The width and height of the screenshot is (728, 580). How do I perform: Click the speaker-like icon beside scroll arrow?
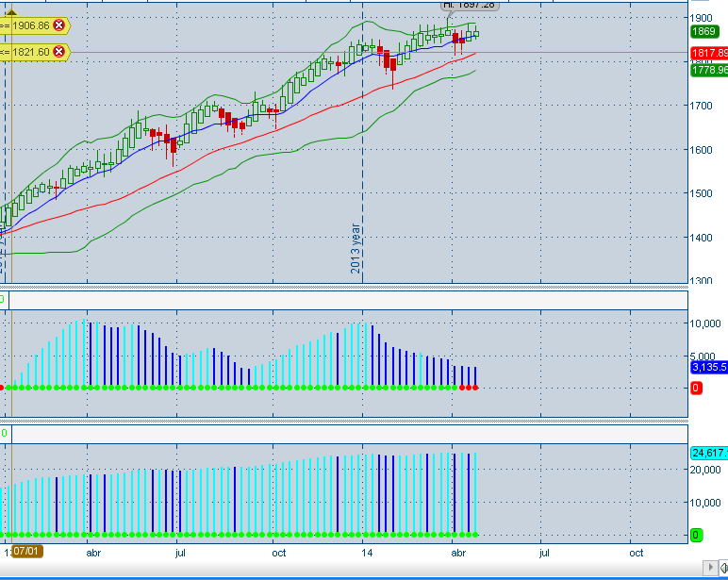point(723,567)
